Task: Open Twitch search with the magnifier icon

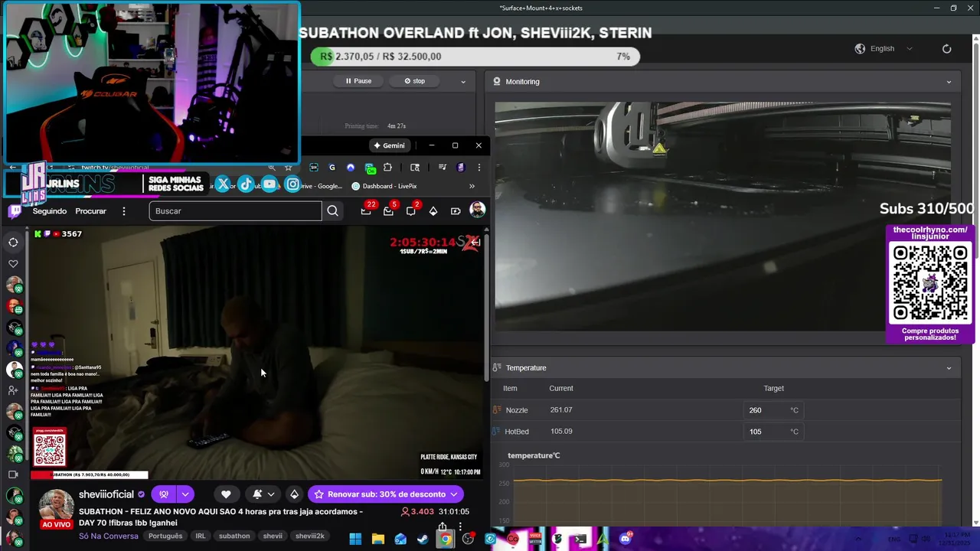Action: 332,211
